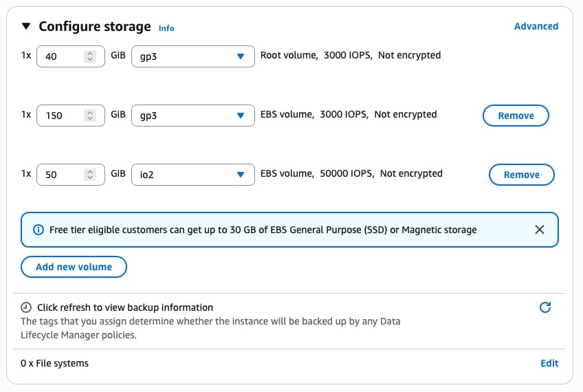Open the Info link next to Configure storage
Image resolution: width=583 pixels, height=392 pixels.
point(166,28)
